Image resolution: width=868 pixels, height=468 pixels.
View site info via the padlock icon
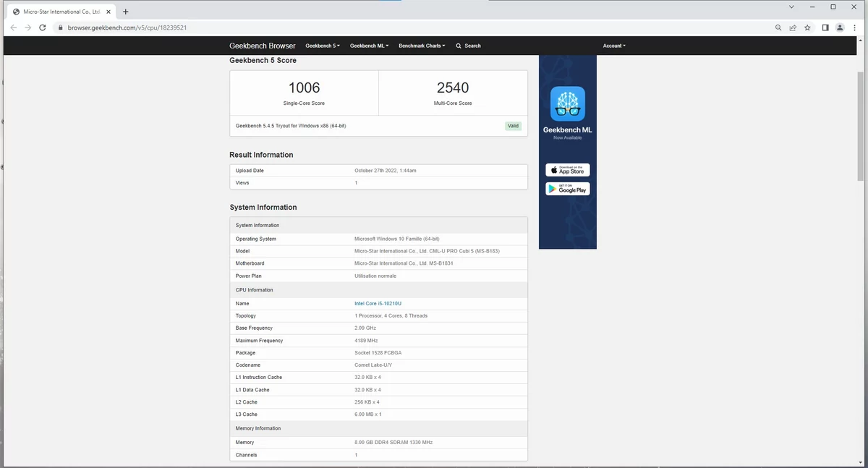coord(61,27)
